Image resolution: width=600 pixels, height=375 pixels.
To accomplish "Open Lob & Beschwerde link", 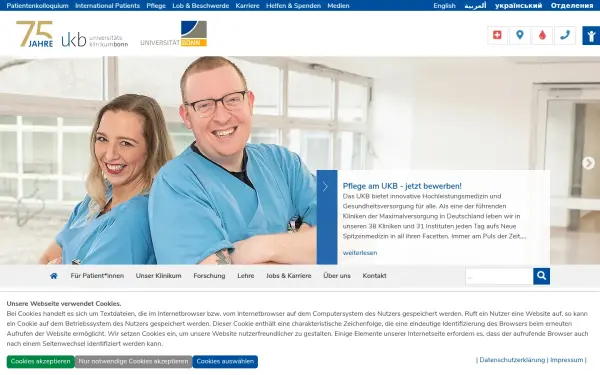I will click(x=201, y=6).
